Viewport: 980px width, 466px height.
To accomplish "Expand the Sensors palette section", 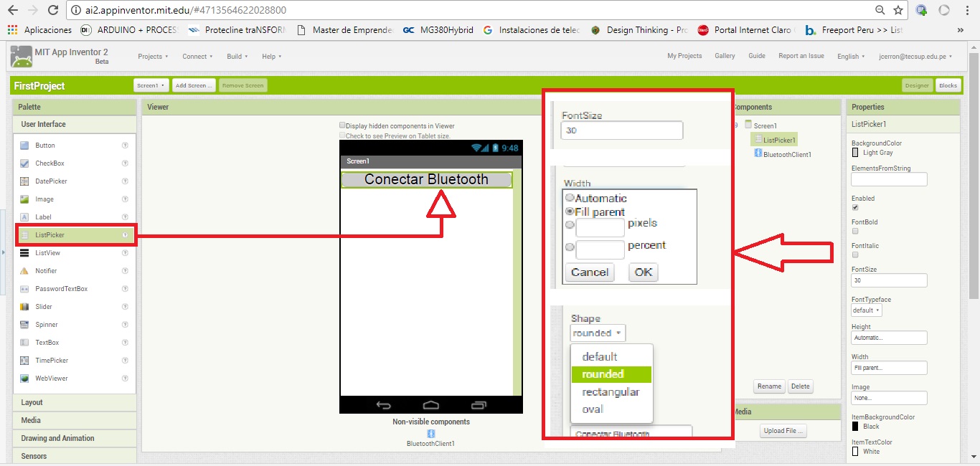I will pyautogui.click(x=75, y=456).
